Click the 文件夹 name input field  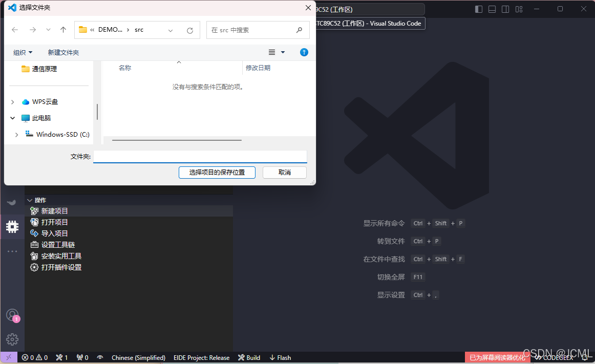[x=200, y=156]
